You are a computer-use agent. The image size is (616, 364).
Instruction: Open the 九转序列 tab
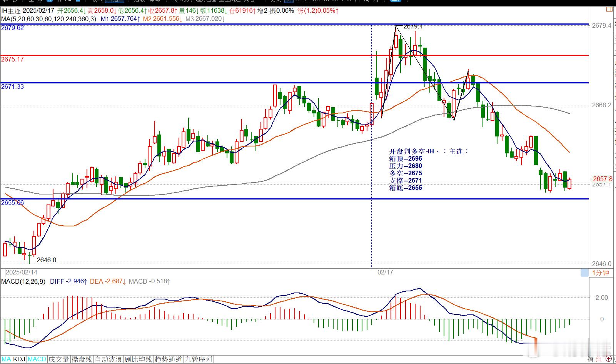[198, 359]
